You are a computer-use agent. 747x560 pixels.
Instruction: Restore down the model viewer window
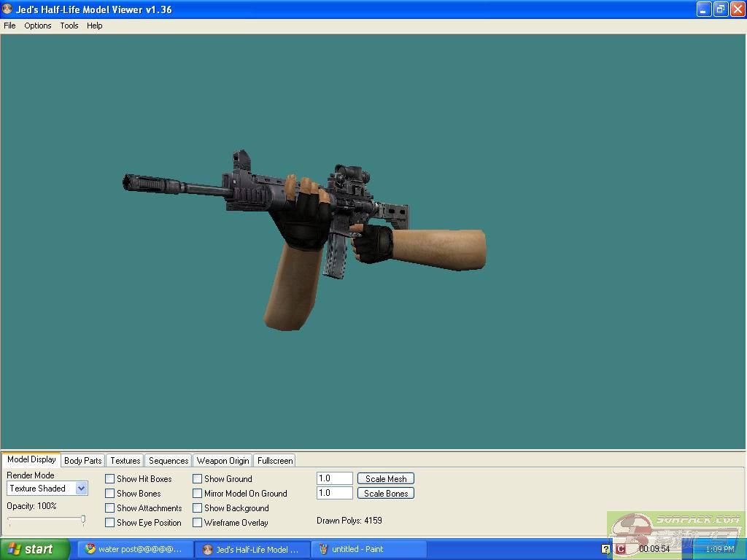click(720, 9)
